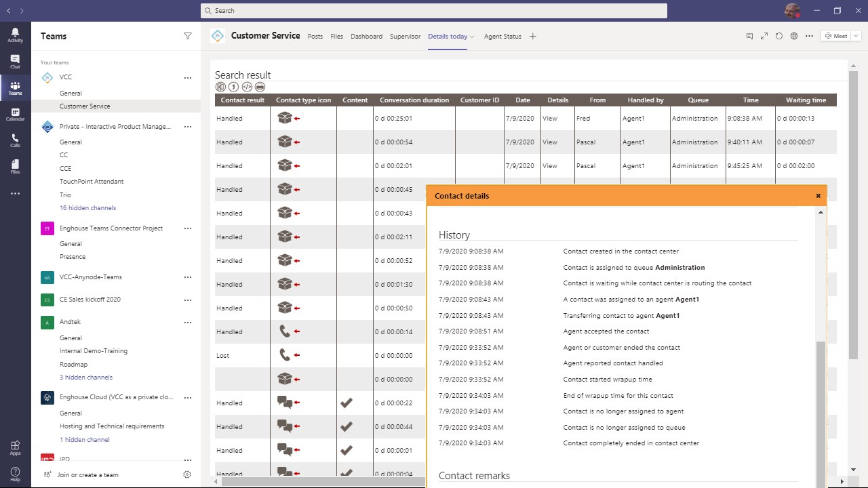This screenshot has width=868, height=488.
Task: Open the Agent Status tab
Action: coord(502,37)
